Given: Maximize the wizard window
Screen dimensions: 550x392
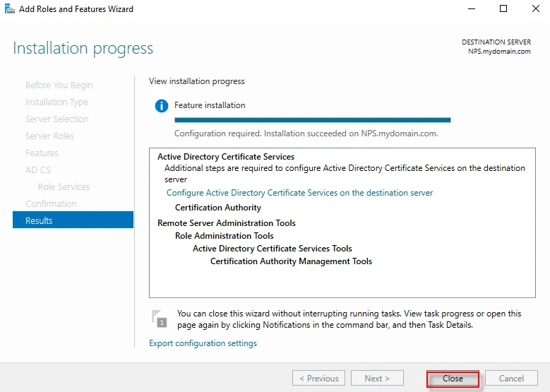Looking at the screenshot, I should [503, 9].
